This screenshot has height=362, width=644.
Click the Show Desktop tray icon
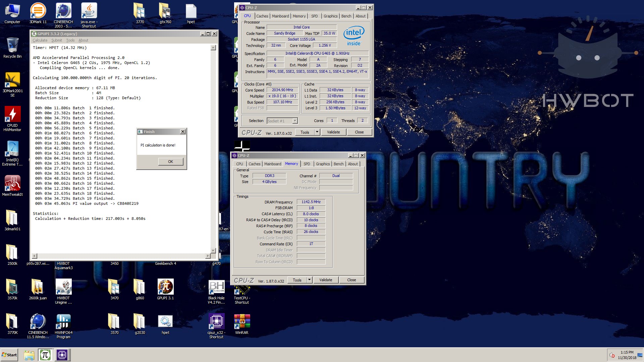click(640, 355)
